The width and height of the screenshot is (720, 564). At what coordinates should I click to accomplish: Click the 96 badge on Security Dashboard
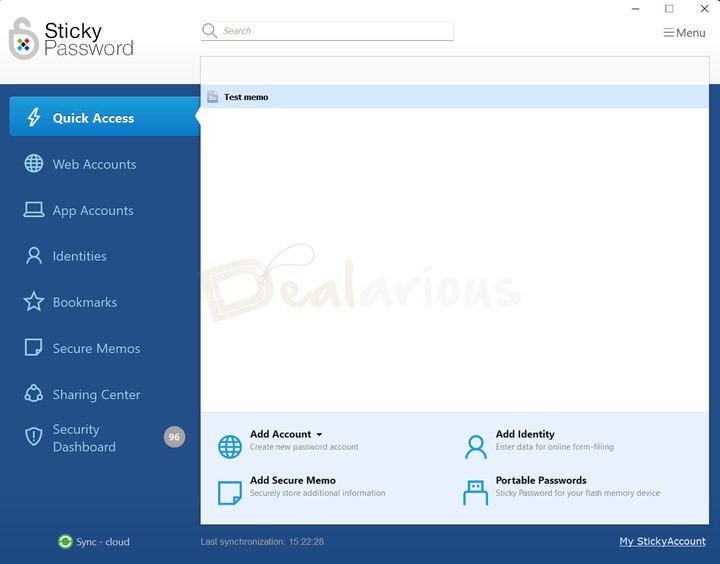tap(174, 437)
